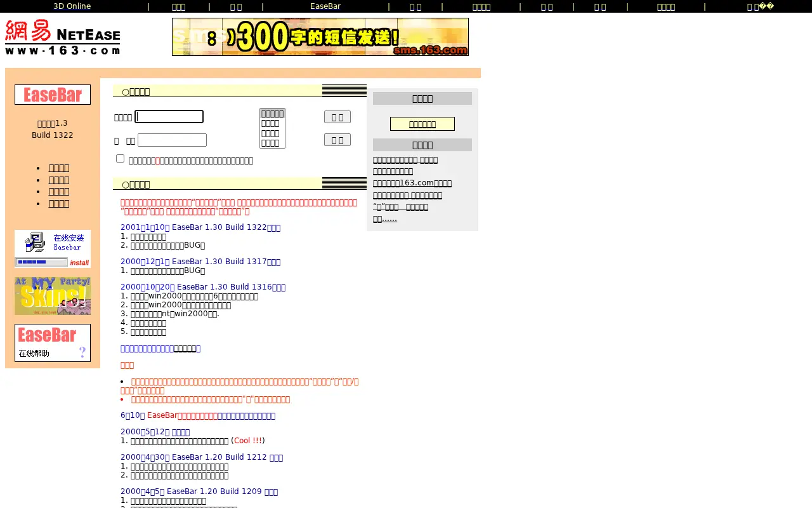Click the NetEase www.163.com logo
Screen dimensions: 812x508
[62, 37]
